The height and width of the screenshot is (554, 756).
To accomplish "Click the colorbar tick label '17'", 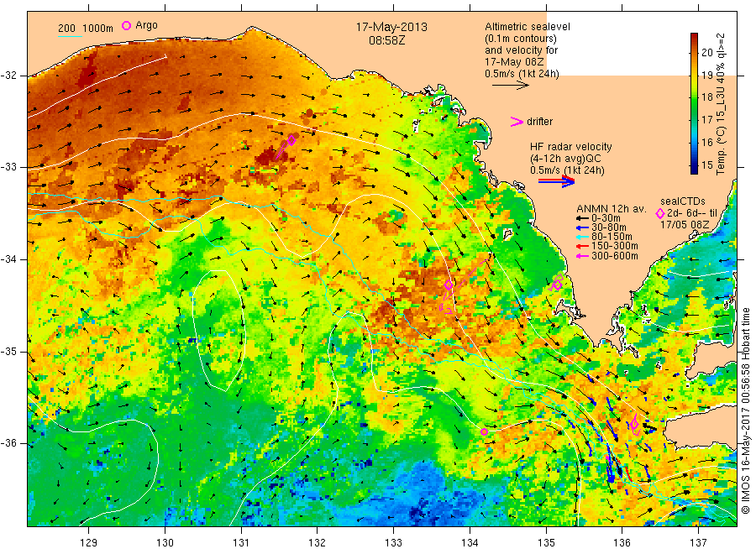I will pyautogui.click(x=706, y=120).
